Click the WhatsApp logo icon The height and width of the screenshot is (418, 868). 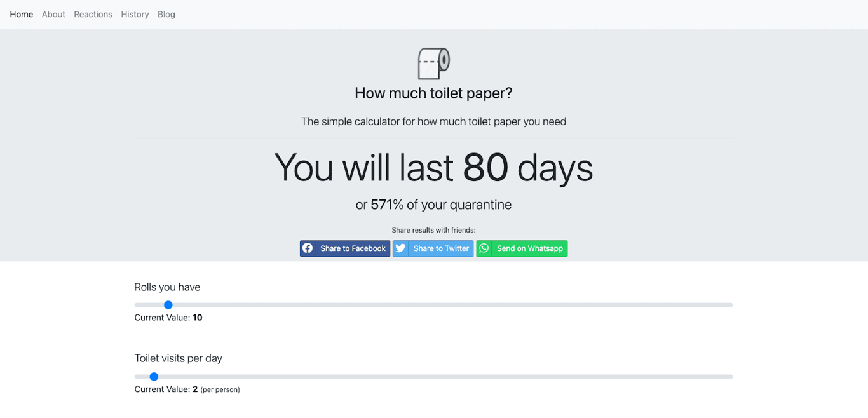[x=484, y=248]
